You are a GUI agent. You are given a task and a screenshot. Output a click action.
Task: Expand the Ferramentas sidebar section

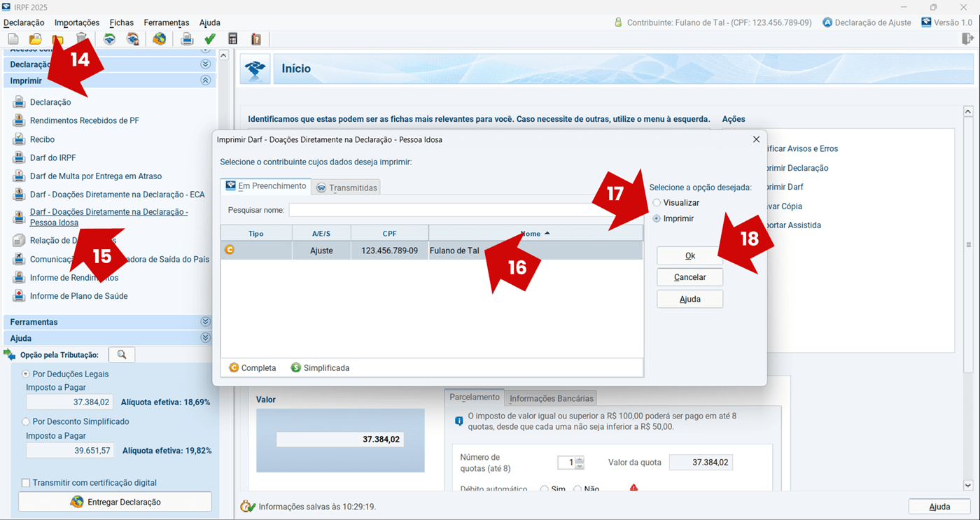(x=205, y=322)
